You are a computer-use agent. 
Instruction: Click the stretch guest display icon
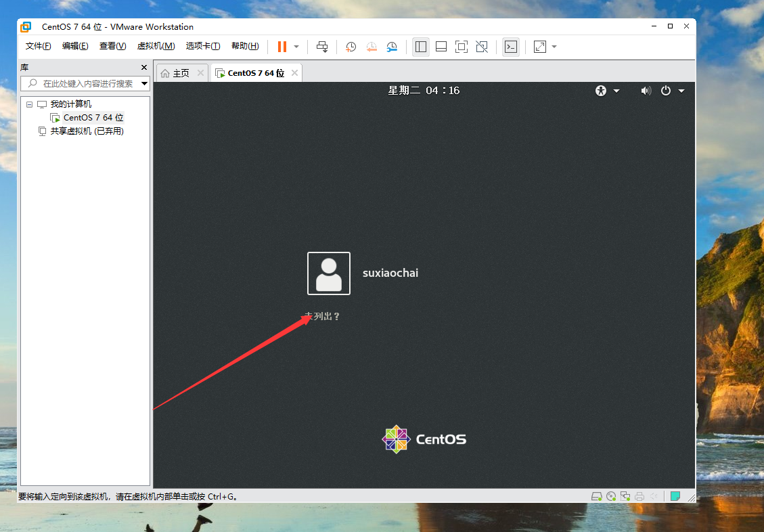click(540, 47)
